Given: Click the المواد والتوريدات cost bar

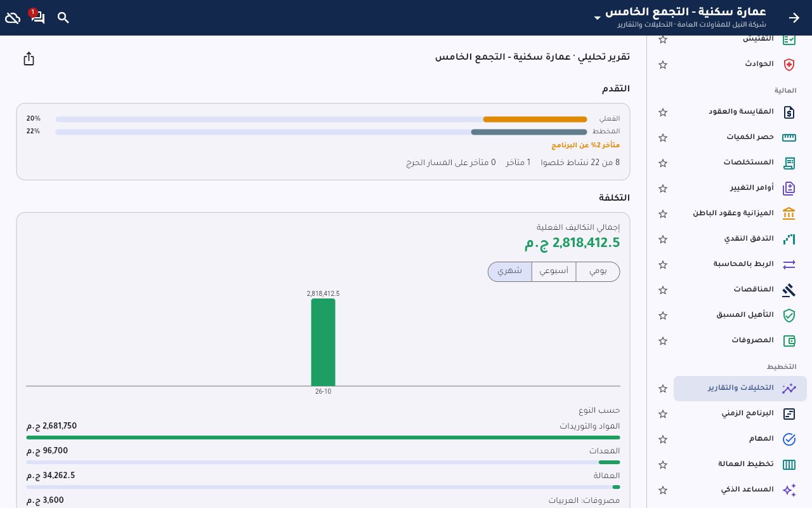Looking at the screenshot, I should (x=323, y=438).
